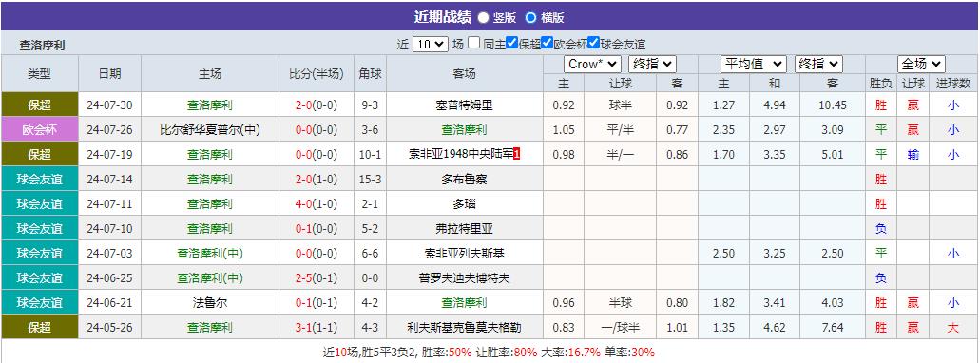Click the 球会友谊 tag on the 24-06-25 row
This screenshot has width=980, height=363.
pyautogui.click(x=39, y=278)
